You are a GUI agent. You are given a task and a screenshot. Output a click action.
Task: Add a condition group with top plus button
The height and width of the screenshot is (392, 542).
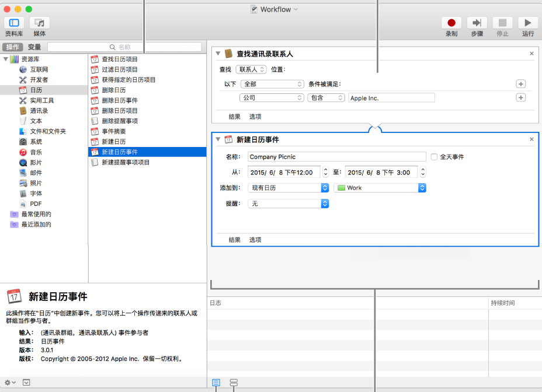tap(520, 84)
